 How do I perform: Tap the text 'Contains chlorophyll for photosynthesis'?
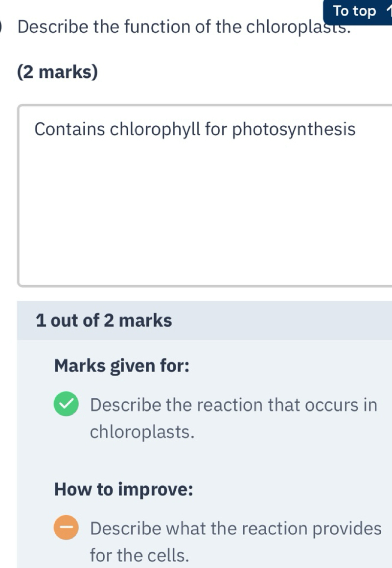click(x=195, y=129)
